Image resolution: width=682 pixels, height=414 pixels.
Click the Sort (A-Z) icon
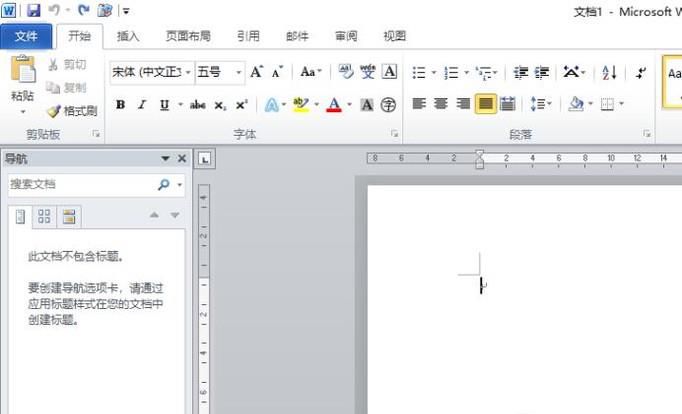tap(609, 72)
